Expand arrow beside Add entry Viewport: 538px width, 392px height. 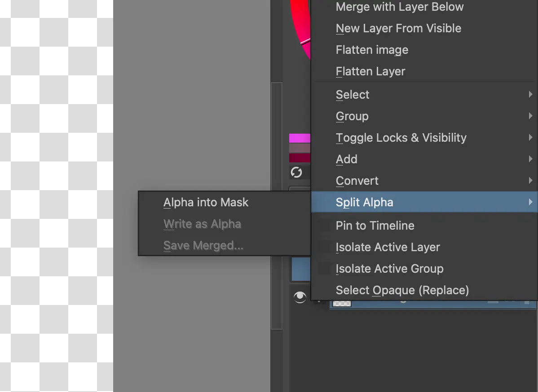point(530,159)
